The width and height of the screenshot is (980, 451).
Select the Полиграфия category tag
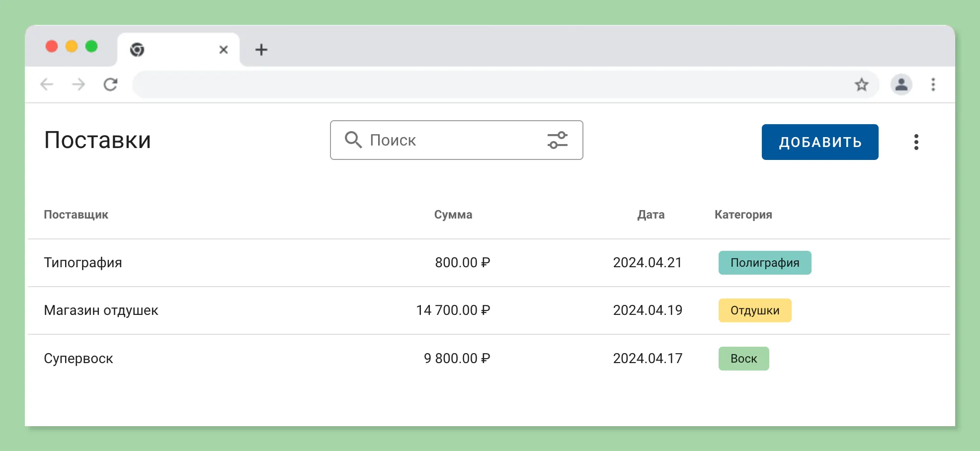765,263
